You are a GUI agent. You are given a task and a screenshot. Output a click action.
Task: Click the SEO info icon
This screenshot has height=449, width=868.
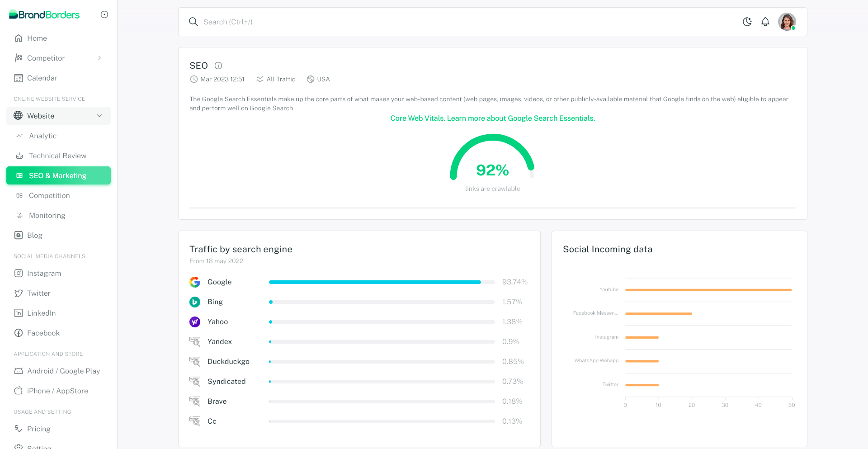(x=218, y=66)
